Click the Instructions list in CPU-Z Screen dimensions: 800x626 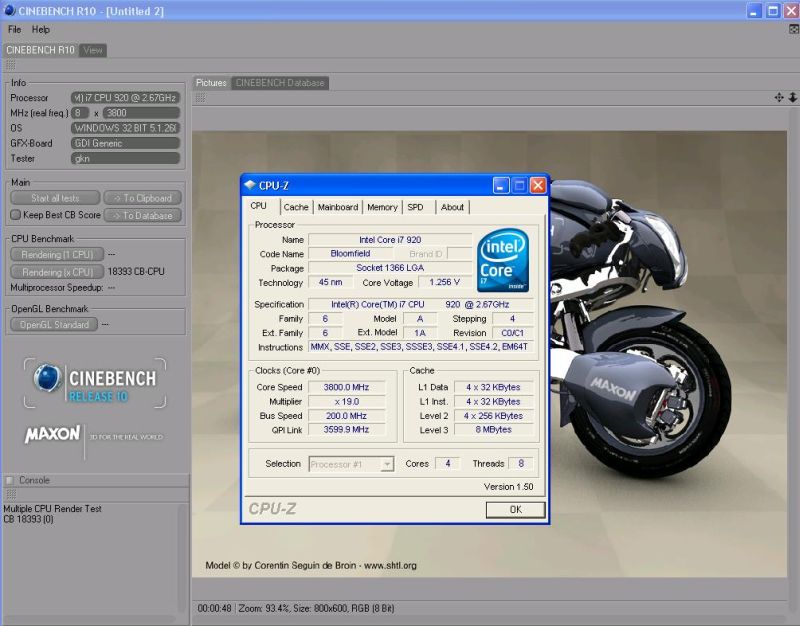(421, 347)
